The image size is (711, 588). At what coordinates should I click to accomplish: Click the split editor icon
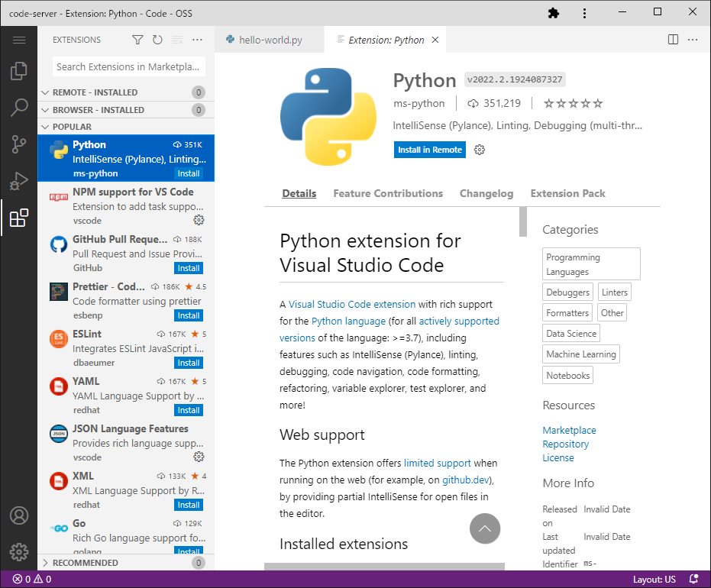(672, 39)
